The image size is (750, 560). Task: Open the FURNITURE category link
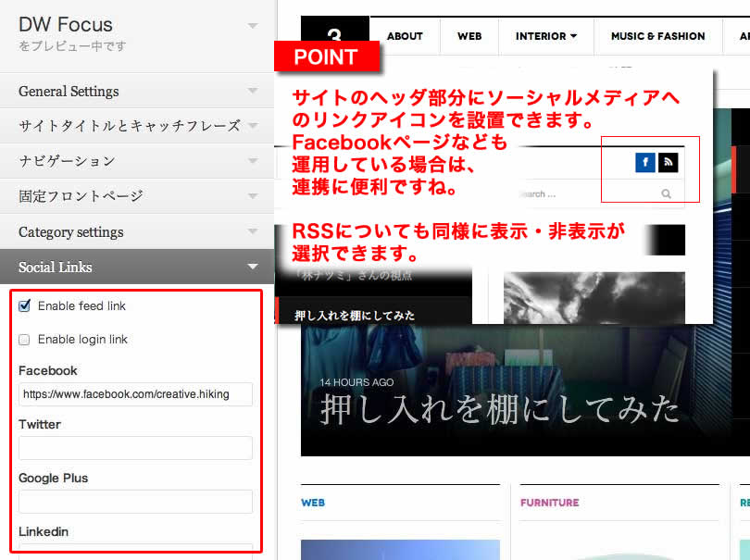pyautogui.click(x=550, y=503)
